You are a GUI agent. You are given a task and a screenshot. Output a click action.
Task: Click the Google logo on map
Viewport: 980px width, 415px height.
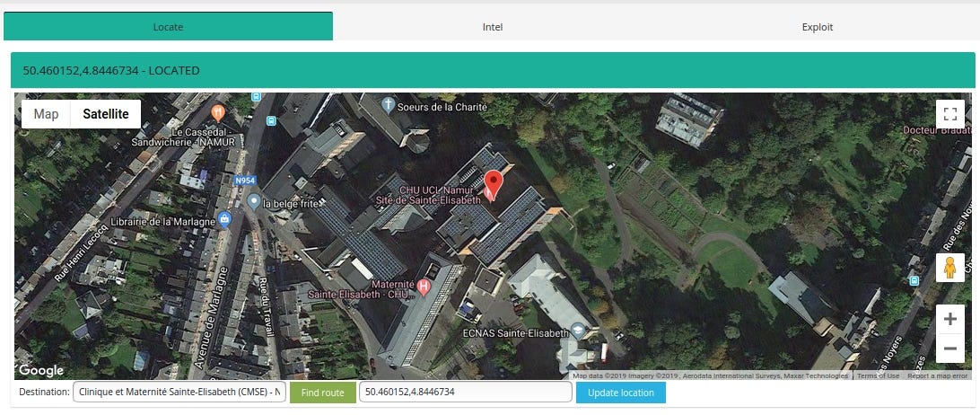(x=40, y=371)
